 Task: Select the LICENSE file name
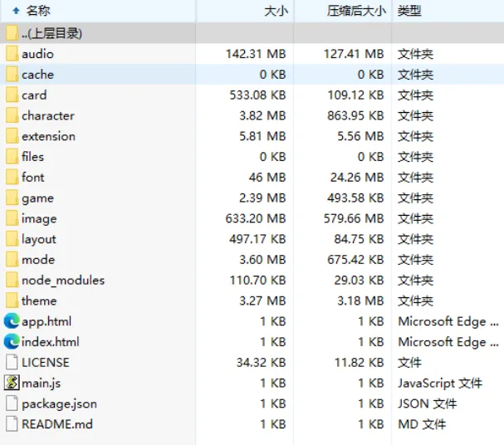(x=46, y=362)
